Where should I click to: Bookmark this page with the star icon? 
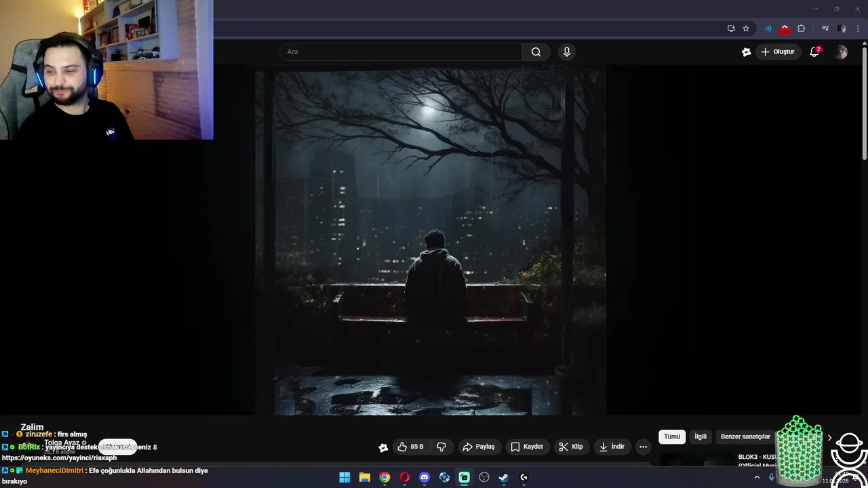(x=746, y=28)
